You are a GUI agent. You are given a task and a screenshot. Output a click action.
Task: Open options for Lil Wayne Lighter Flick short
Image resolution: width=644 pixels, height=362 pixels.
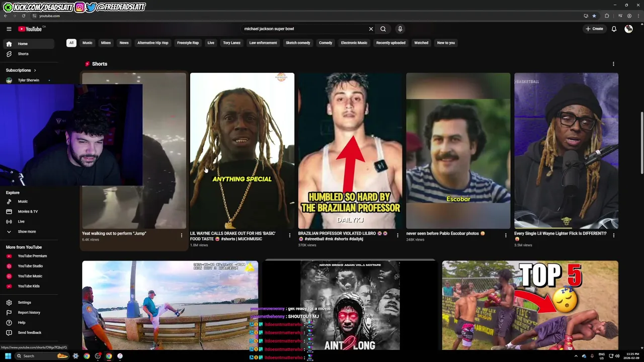coord(613,235)
